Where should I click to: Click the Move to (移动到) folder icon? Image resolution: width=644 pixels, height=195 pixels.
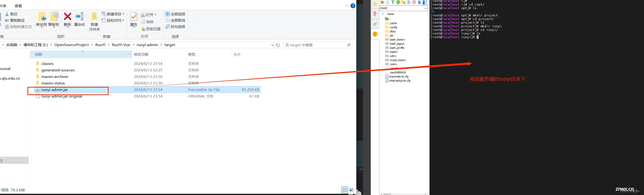[x=42, y=17]
